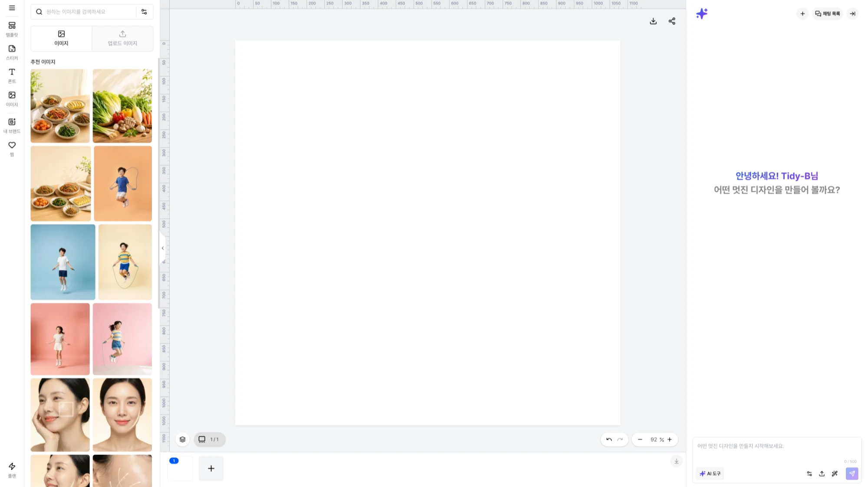Send the chat message
Viewport: 868px width, 487px height.
pos(852,474)
